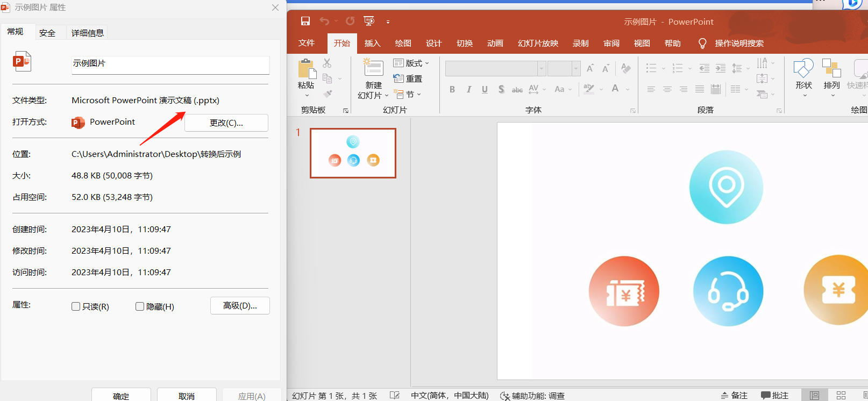Click the Paste clipboard icon

[307, 70]
